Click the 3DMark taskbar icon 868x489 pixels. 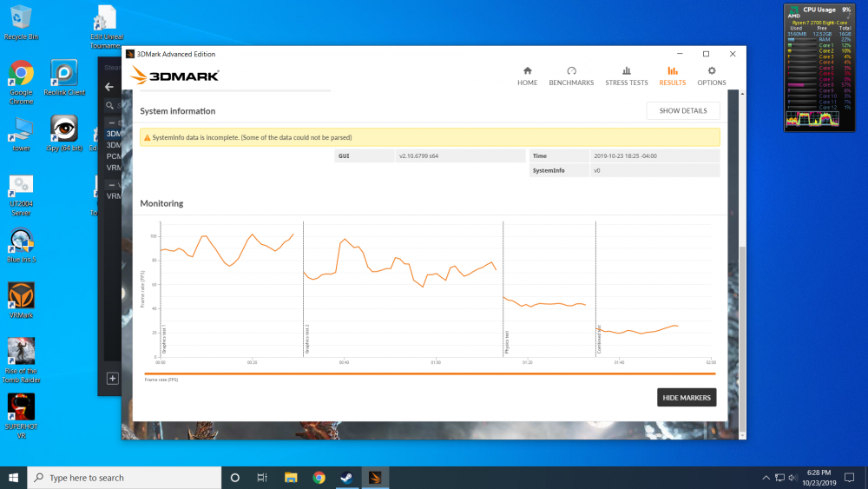(x=375, y=478)
